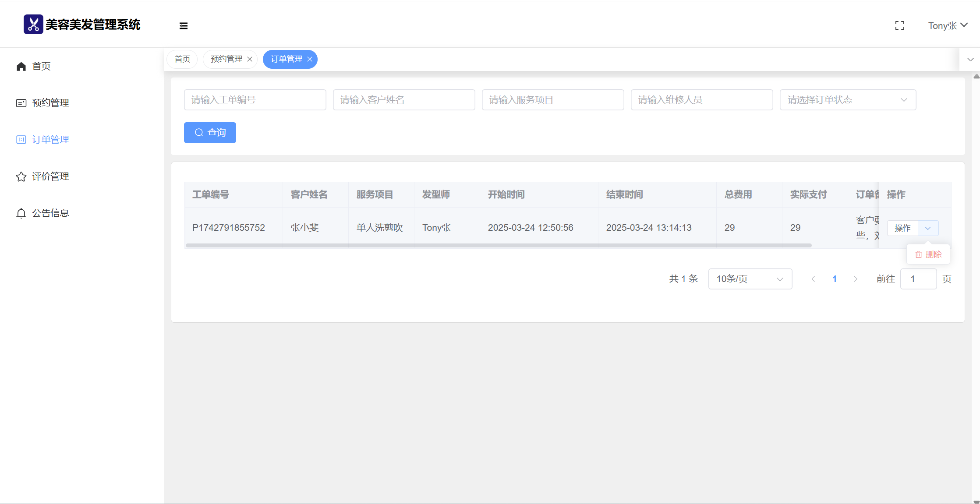Click the 操作 dropdown arrow in row
Image resolution: width=980 pixels, height=504 pixels.
[x=928, y=228]
